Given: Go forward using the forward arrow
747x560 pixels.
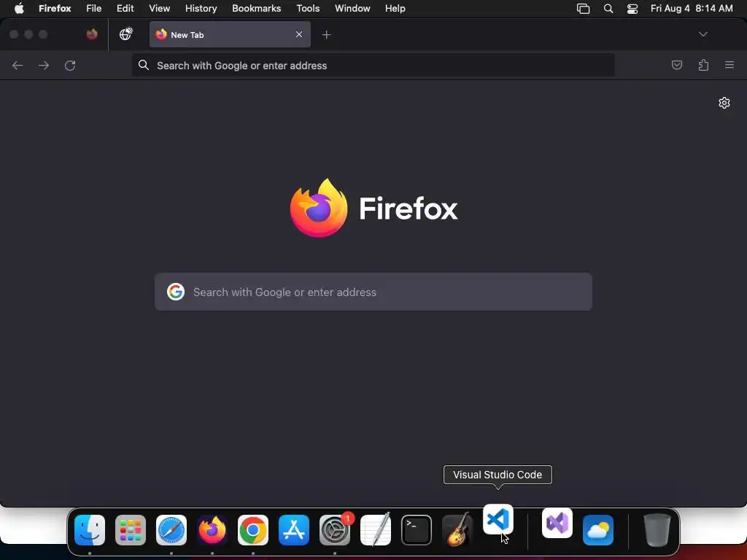Looking at the screenshot, I should point(44,65).
